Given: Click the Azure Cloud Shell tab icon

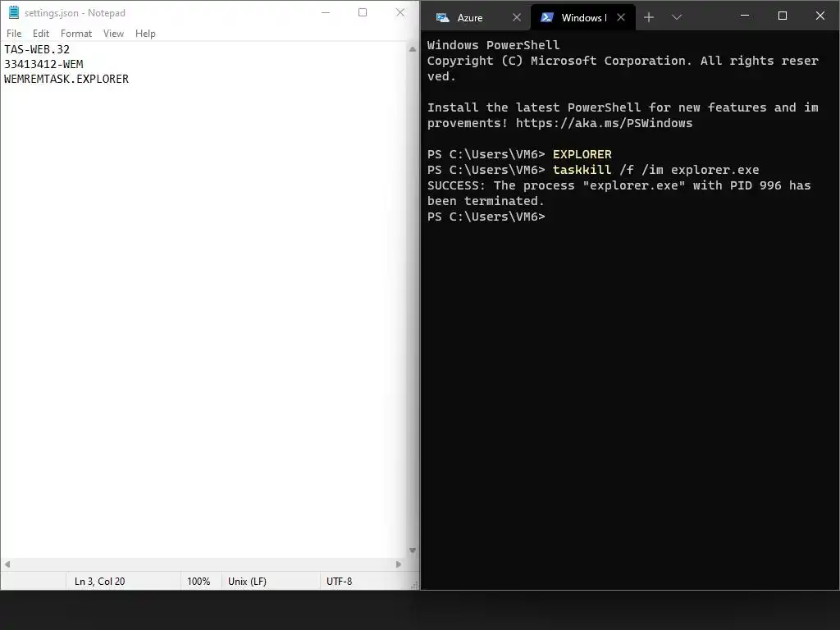Looking at the screenshot, I should click(442, 18).
